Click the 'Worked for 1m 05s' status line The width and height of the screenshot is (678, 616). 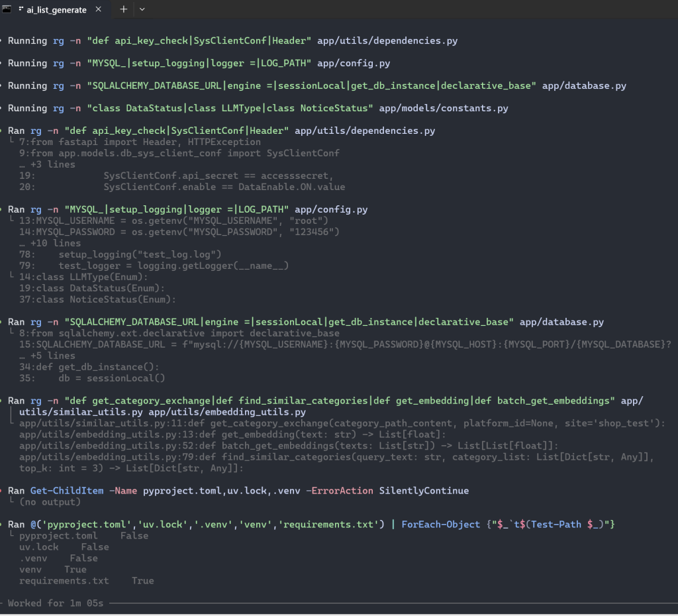[x=56, y=603]
